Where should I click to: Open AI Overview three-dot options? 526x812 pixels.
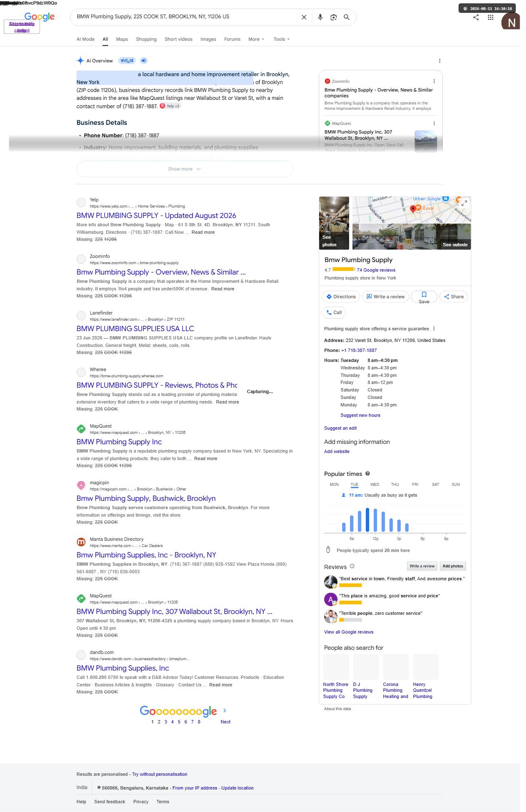439,61
